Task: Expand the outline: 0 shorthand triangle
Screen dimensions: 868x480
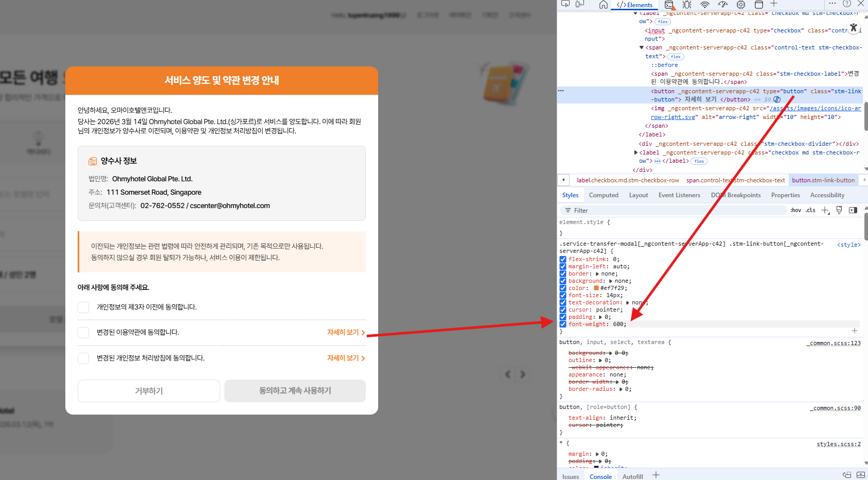Action: coord(600,361)
